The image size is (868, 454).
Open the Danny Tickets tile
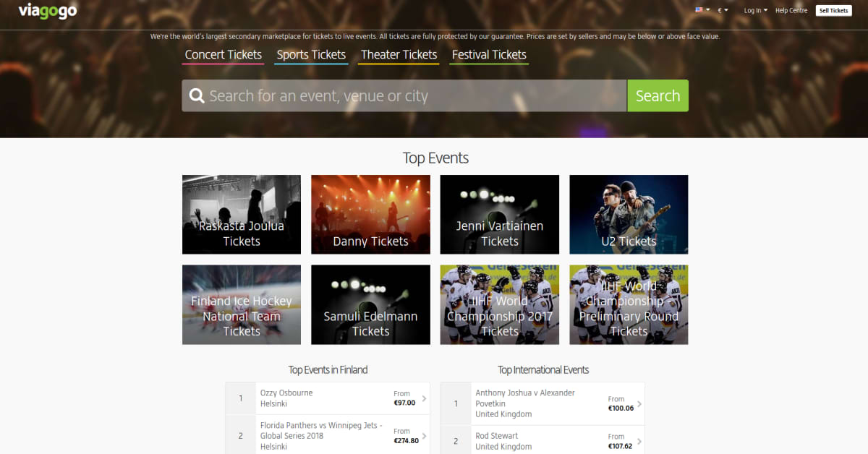[370, 215]
